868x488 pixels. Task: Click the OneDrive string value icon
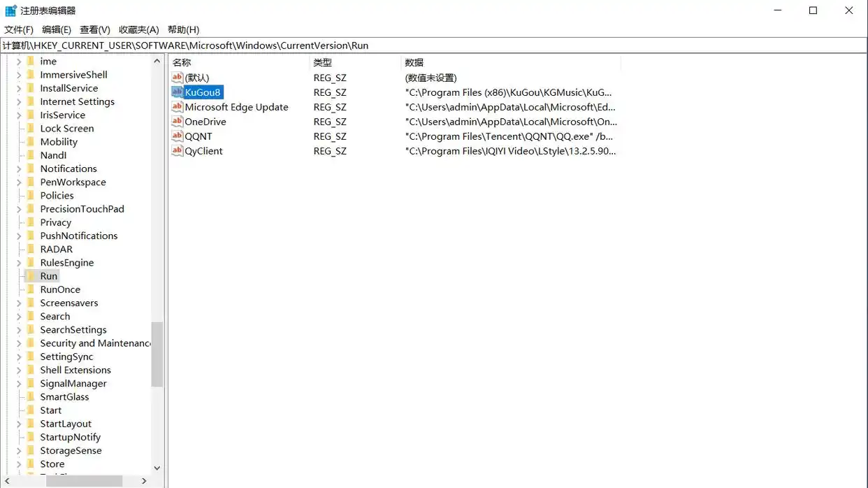click(x=177, y=122)
